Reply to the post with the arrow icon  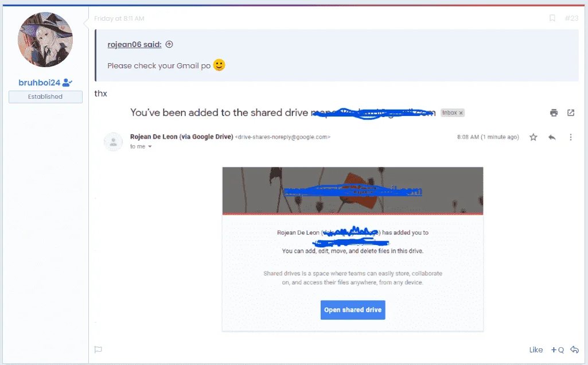click(x=574, y=350)
